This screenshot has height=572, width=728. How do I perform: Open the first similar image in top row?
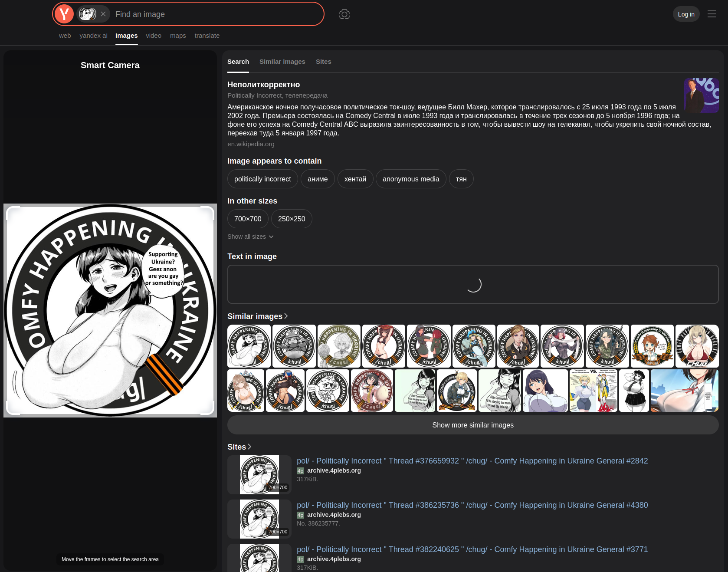(x=249, y=346)
